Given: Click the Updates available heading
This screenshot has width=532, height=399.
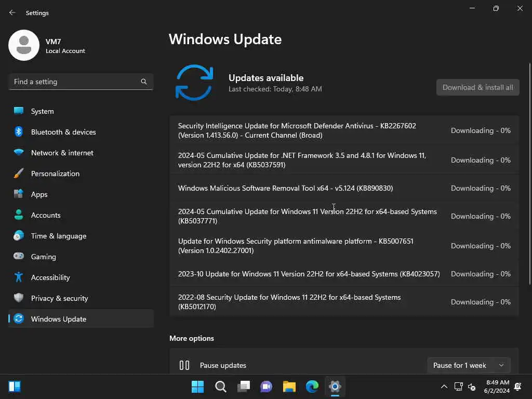Looking at the screenshot, I should [266, 78].
